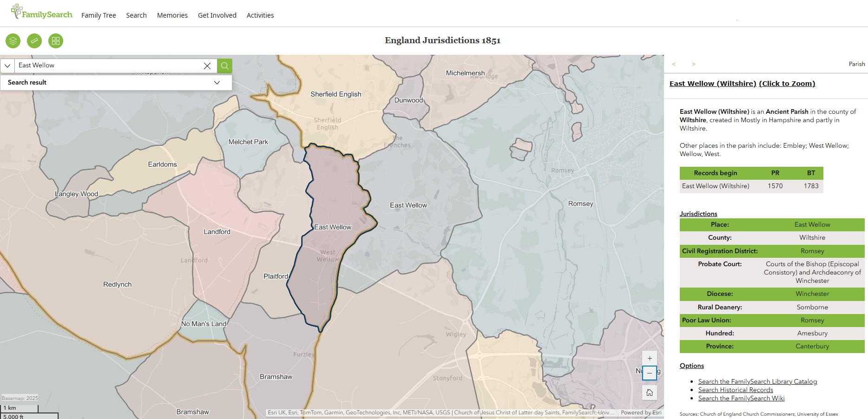868x419 pixels.
Task: Expand the Search result panel
Action: pyautogui.click(x=217, y=83)
